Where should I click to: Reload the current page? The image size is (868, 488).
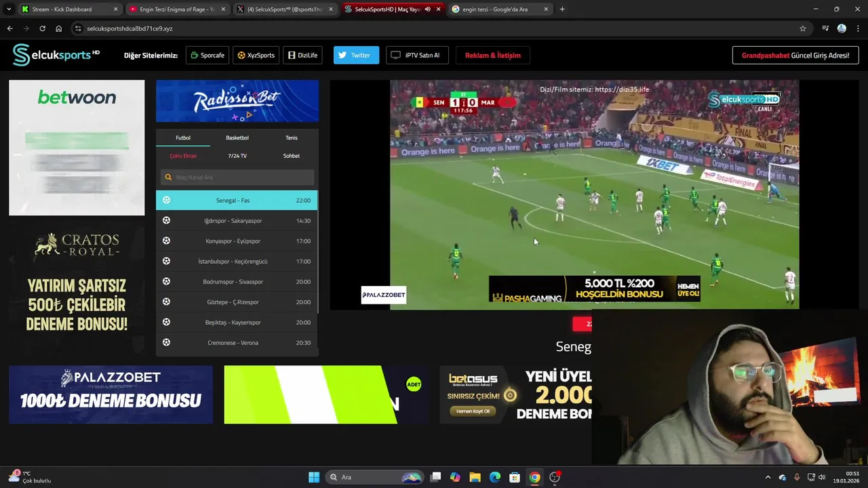point(42,28)
